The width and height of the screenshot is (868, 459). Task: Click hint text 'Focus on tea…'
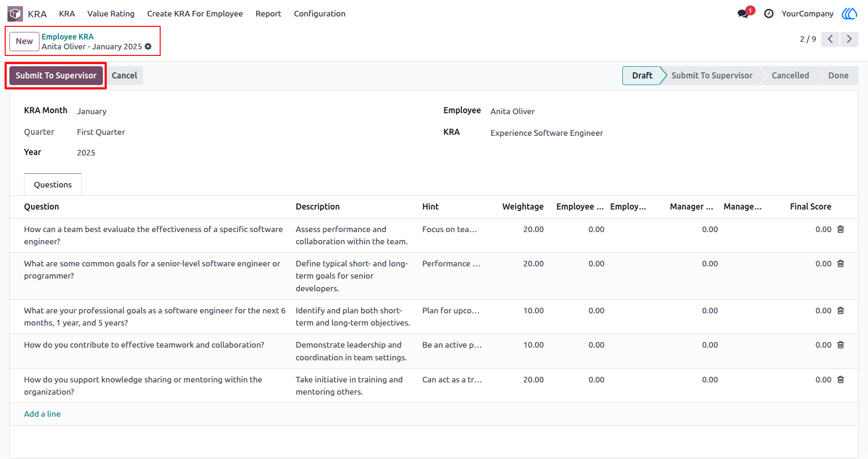click(x=449, y=229)
